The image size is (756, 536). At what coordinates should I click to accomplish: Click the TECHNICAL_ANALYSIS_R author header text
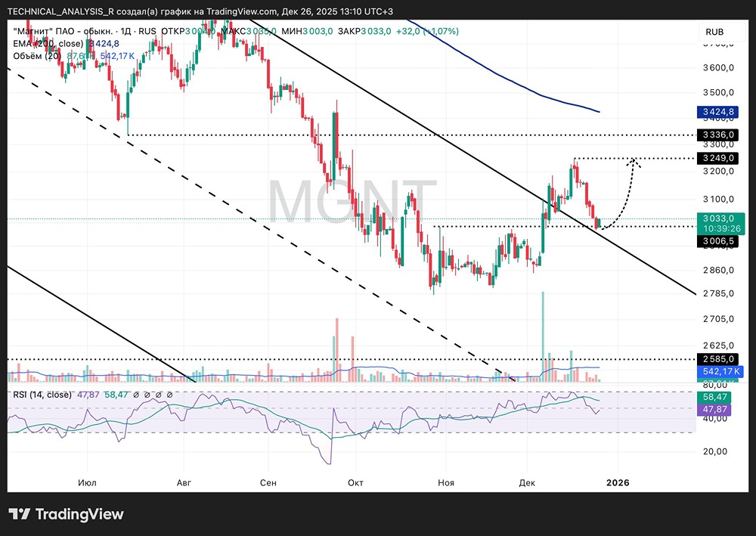point(60,11)
